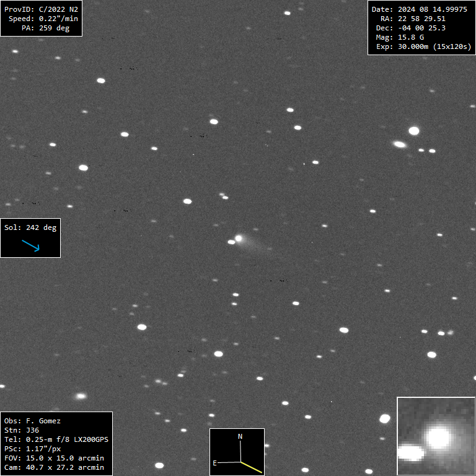Screen dimensions: 476x476
Task: Select the "PSc: 1.17"/px" value
Action: (32, 449)
